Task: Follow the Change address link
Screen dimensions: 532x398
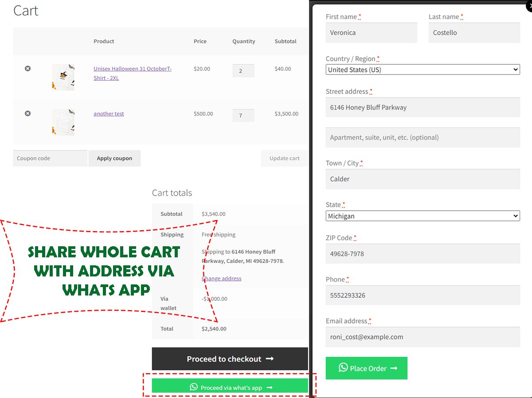Action: click(x=222, y=279)
